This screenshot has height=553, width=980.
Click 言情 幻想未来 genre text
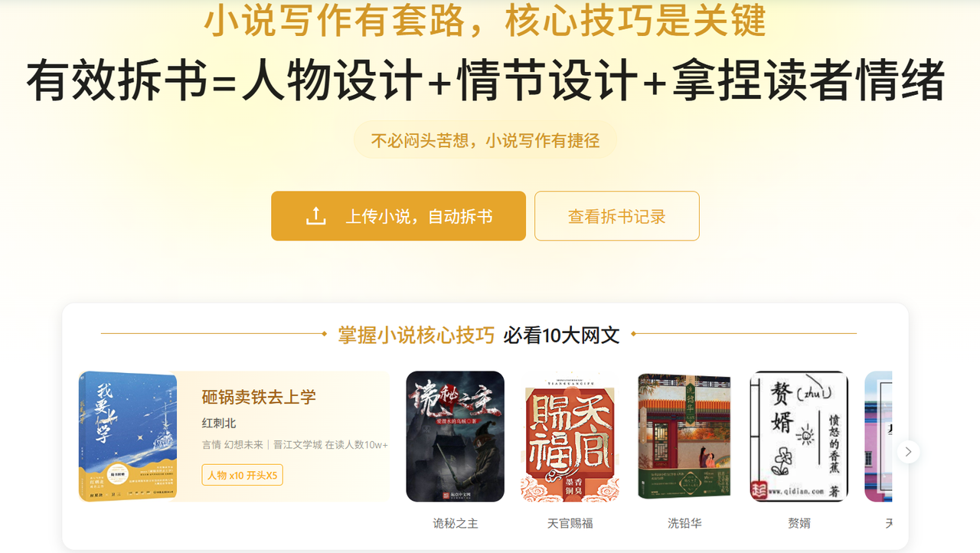coord(232,444)
